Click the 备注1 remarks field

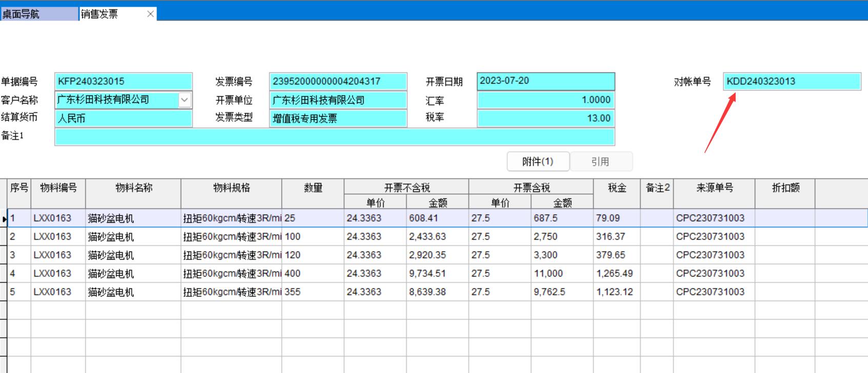tap(334, 137)
